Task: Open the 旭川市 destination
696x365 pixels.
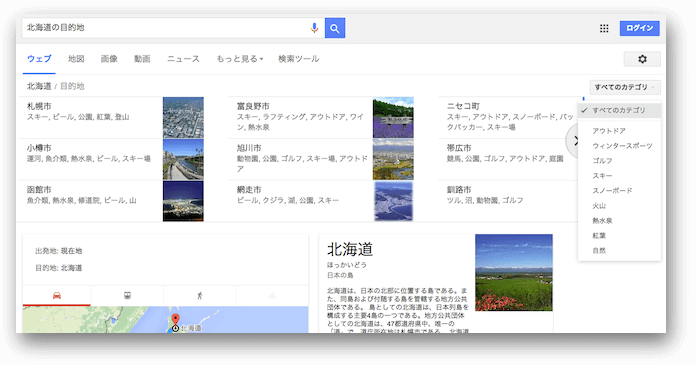Action: coord(249,148)
